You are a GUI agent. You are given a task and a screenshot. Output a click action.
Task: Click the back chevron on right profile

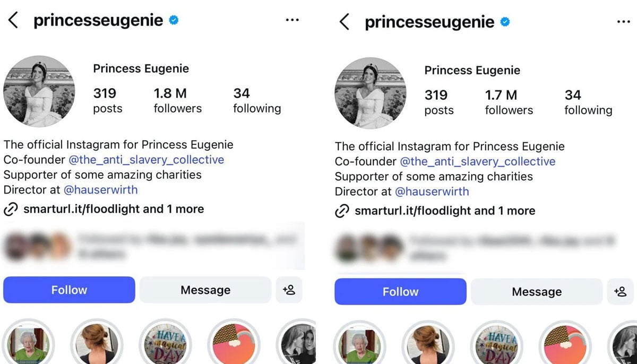[344, 22]
